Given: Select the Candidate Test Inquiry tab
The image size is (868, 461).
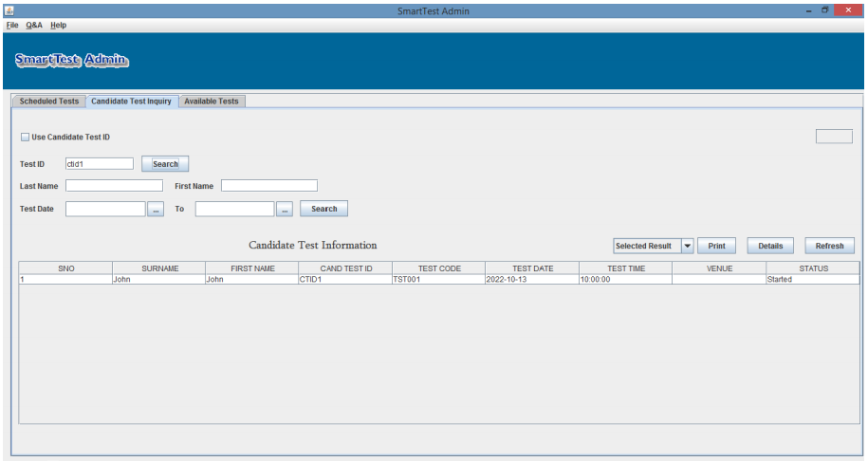Looking at the screenshot, I should point(131,101).
